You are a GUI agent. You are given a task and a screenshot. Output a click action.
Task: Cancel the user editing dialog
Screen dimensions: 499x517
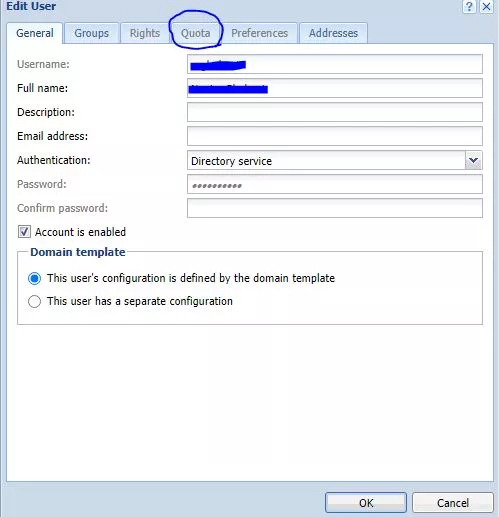(453, 503)
